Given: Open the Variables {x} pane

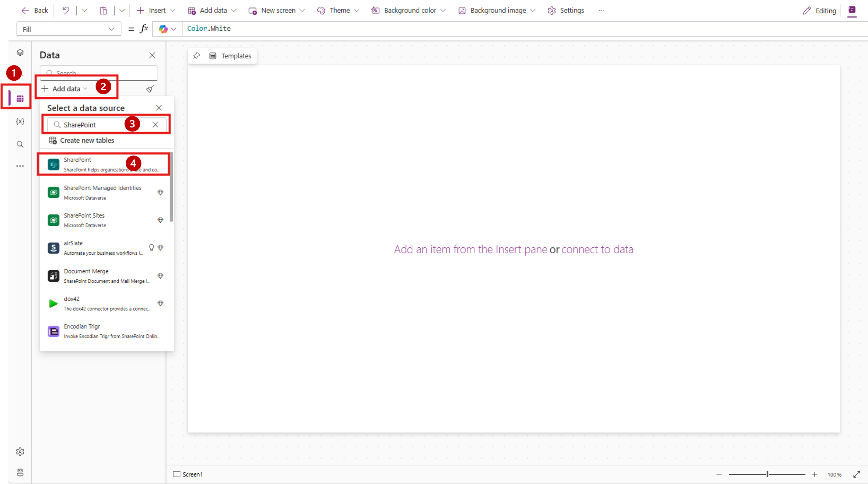Looking at the screenshot, I should click(x=20, y=121).
